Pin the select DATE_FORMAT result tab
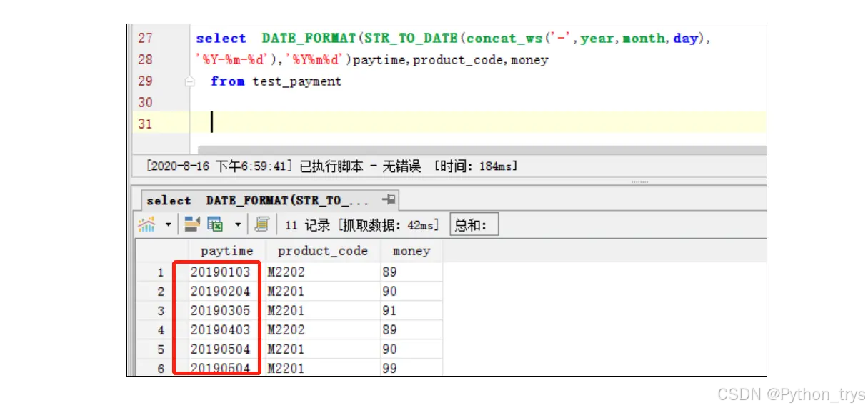Viewport: 868px width, 408px height. [x=389, y=200]
